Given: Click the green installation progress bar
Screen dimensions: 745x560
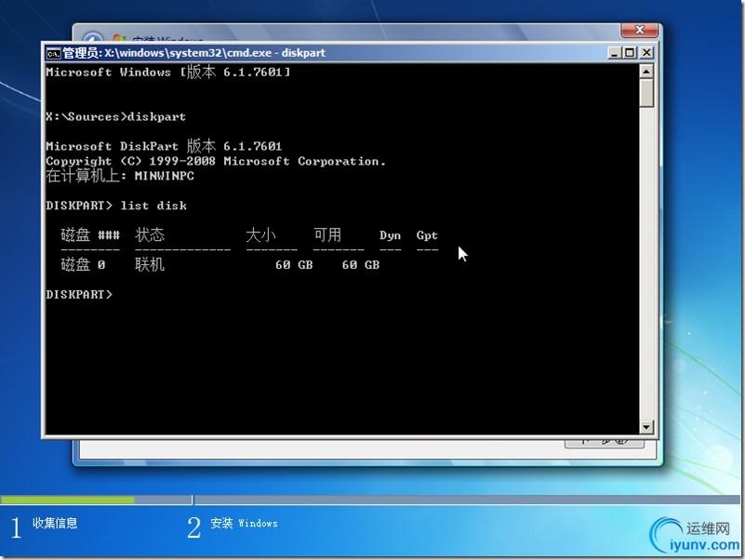Looking at the screenshot, I should 68,500.
